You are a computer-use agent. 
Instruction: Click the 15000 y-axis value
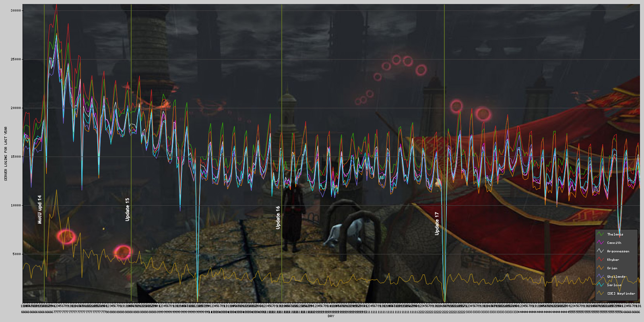click(x=16, y=157)
